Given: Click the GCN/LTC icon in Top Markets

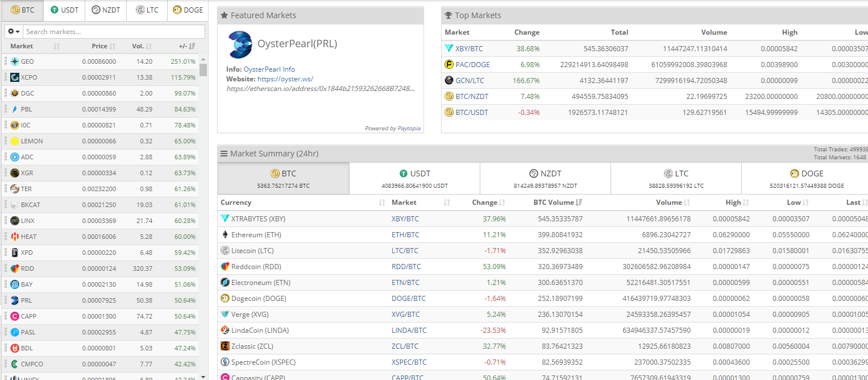Looking at the screenshot, I should [449, 81].
